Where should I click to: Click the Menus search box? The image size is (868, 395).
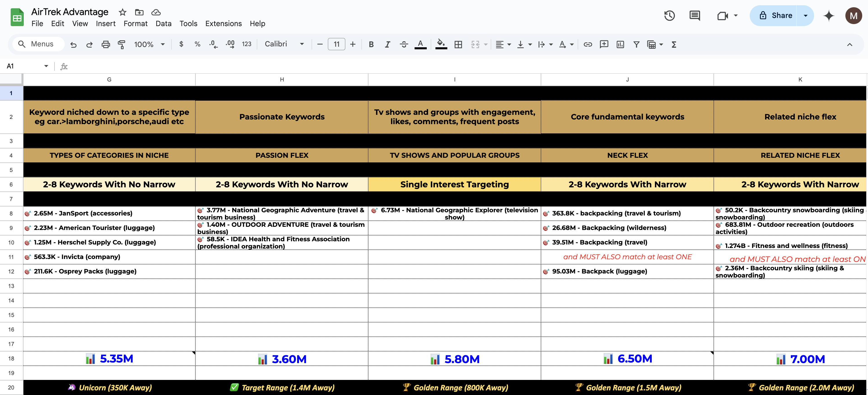point(39,44)
